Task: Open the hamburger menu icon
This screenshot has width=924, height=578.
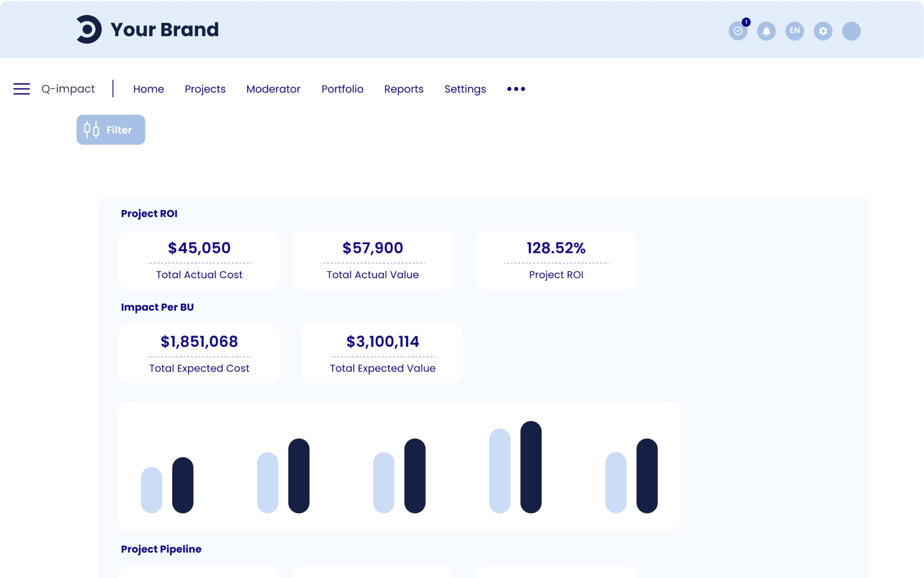Action: pyautogui.click(x=21, y=89)
